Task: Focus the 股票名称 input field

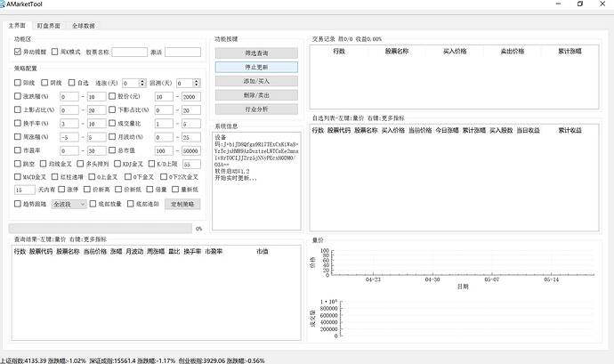Action: click(x=130, y=53)
